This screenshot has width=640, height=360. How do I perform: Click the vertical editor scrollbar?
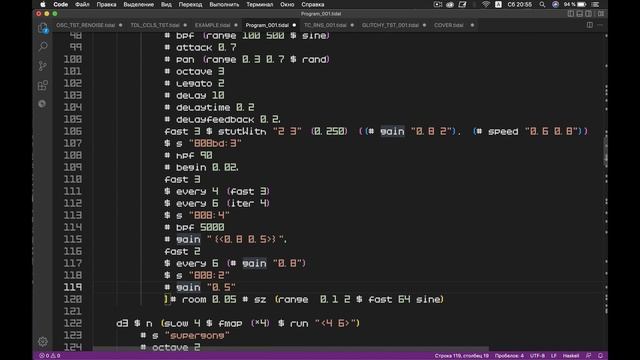tap(606, 151)
